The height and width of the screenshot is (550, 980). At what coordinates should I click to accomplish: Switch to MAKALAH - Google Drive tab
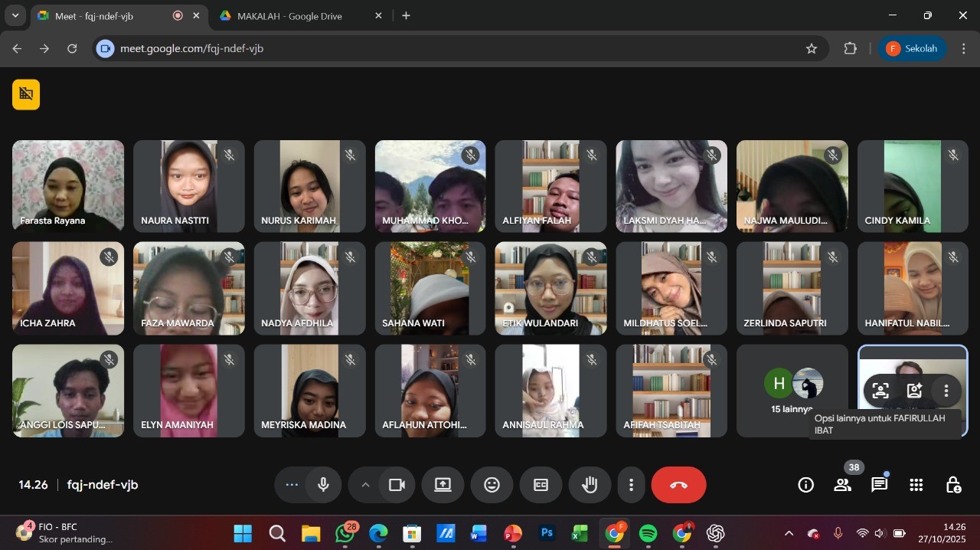point(289,16)
